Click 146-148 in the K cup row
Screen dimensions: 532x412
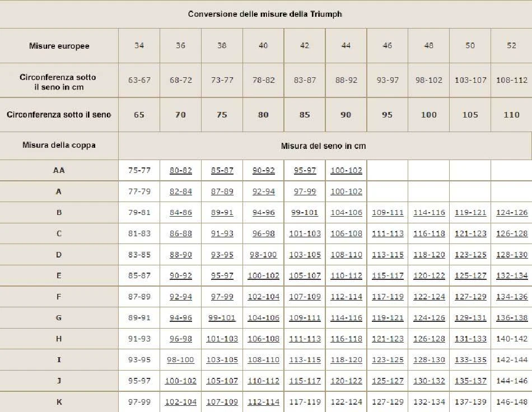click(512, 402)
